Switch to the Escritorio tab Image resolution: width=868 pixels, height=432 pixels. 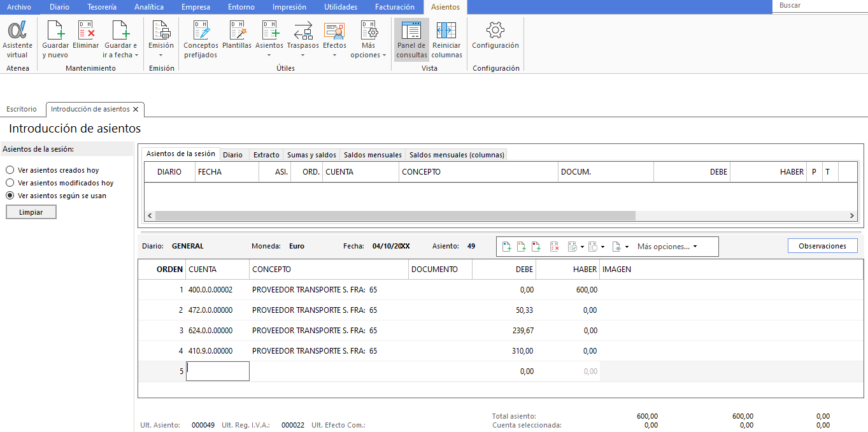tap(22, 110)
